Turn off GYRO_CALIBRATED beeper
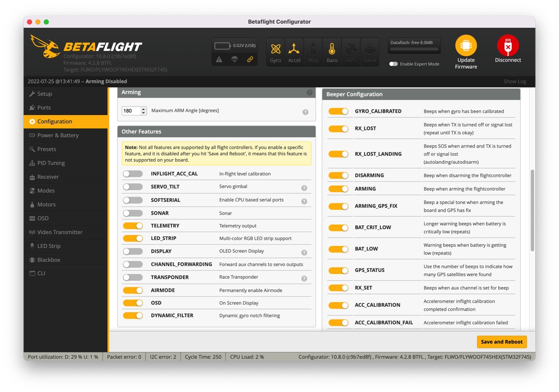The width and height of the screenshot is (559, 392). tap(338, 111)
